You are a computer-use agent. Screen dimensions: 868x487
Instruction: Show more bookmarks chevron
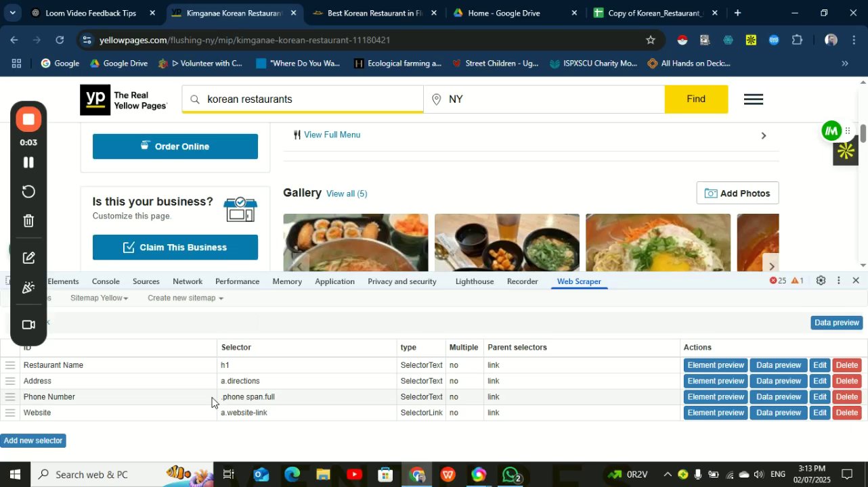pyautogui.click(x=845, y=64)
